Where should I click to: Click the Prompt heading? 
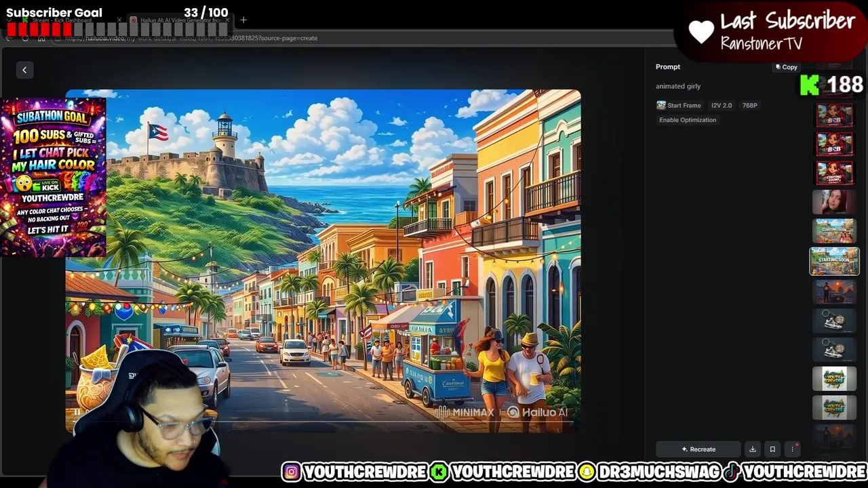tap(668, 66)
